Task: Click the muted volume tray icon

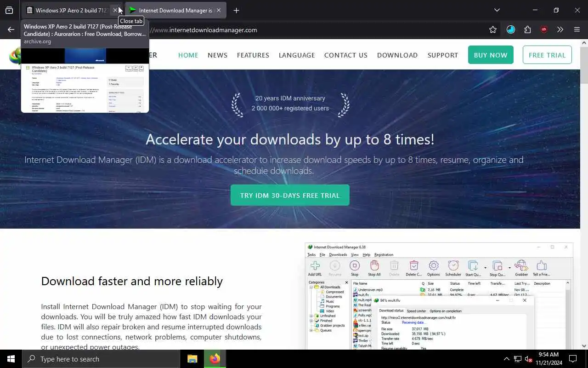Action: point(529,359)
